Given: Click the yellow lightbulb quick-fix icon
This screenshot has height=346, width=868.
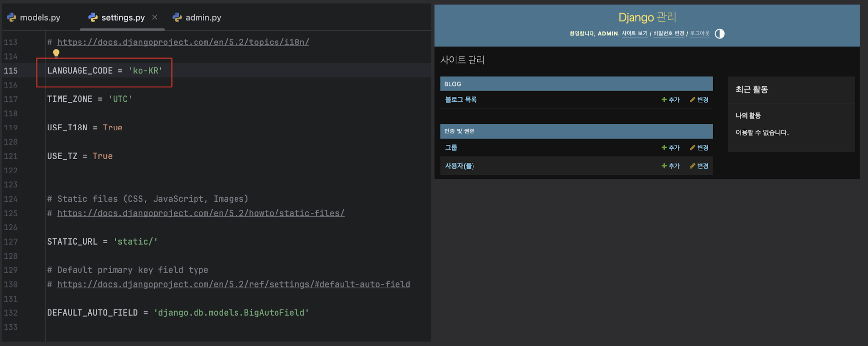Looking at the screenshot, I should click(56, 53).
